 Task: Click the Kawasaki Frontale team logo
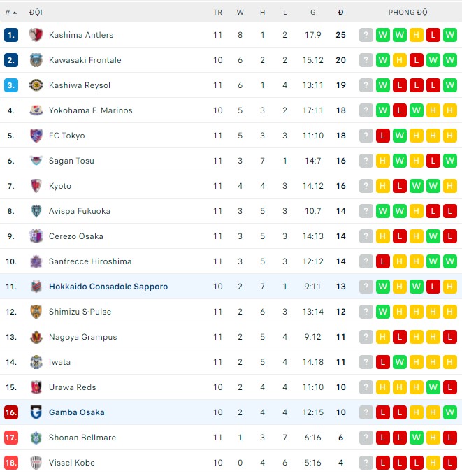tap(36, 60)
